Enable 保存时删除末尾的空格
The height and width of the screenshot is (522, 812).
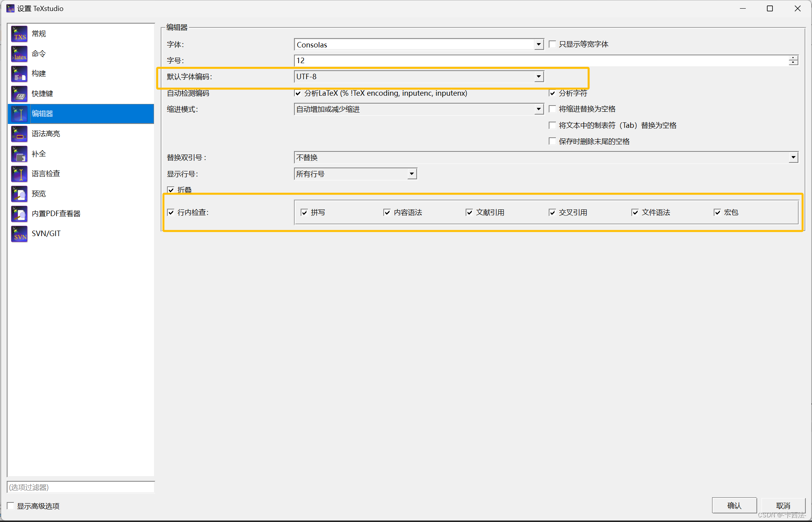click(553, 141)
